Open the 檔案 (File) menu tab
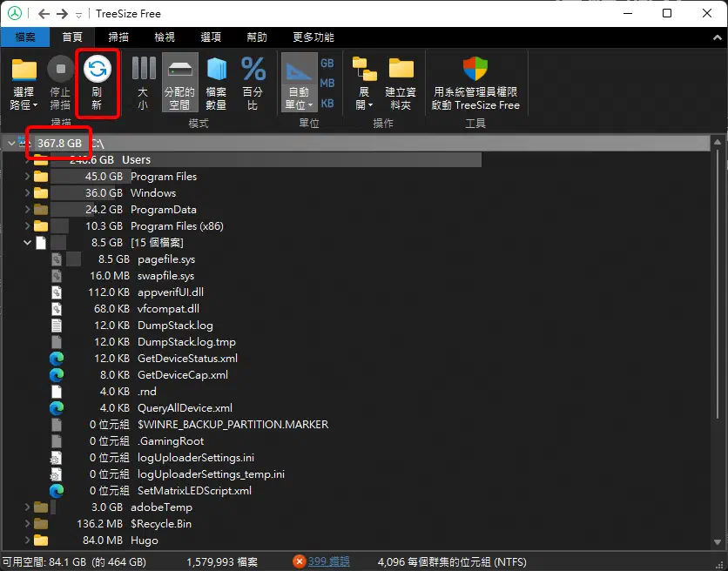 pos(25,37)
